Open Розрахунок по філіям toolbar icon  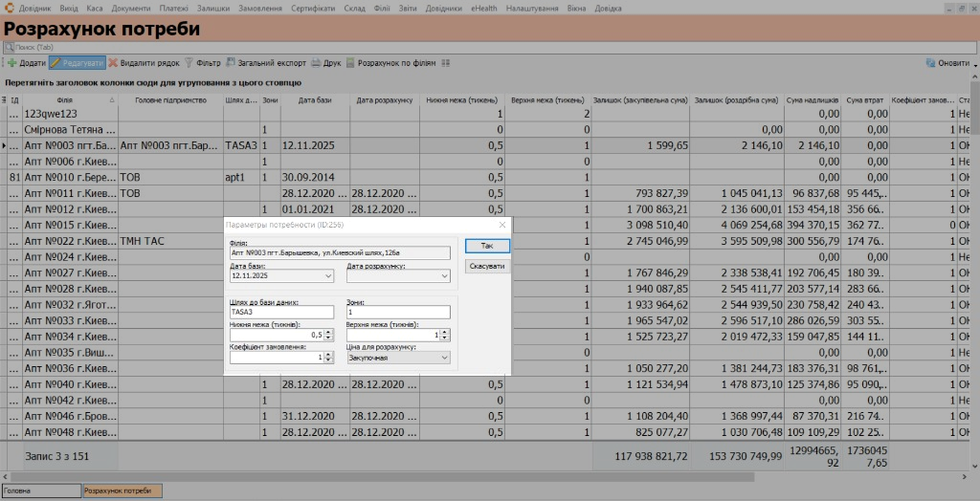pyautogui.click(x=350, y=63)
